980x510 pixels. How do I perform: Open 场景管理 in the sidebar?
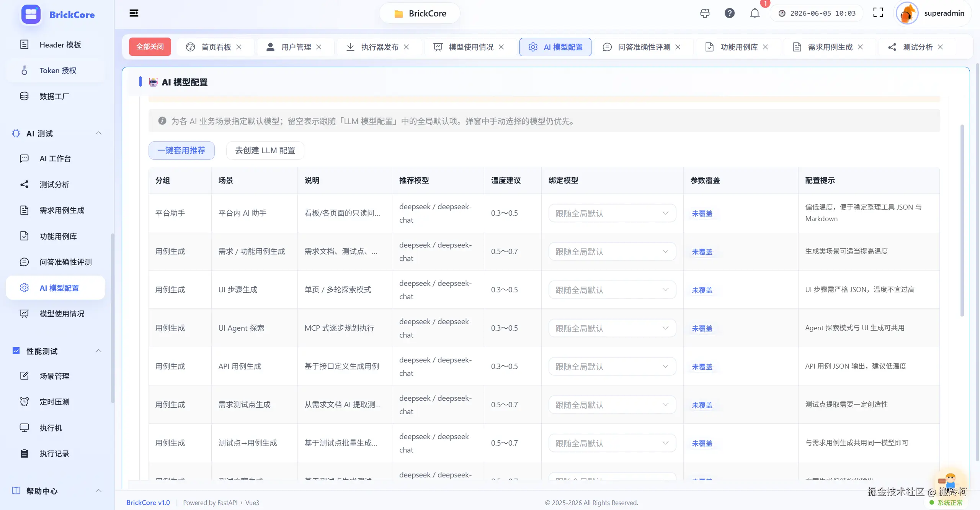click(56, 376)
